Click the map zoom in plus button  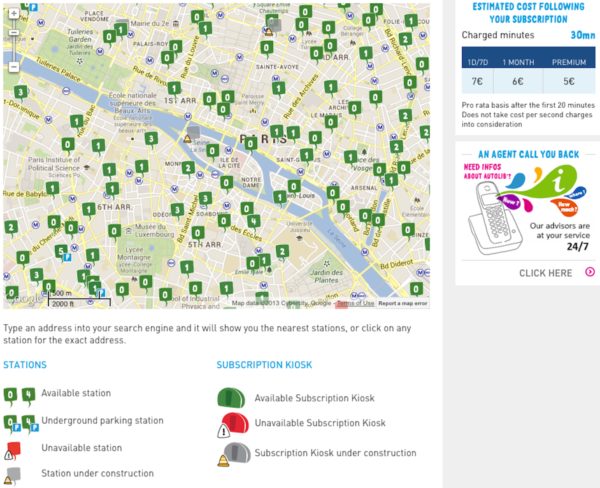(x=14, y=14)
